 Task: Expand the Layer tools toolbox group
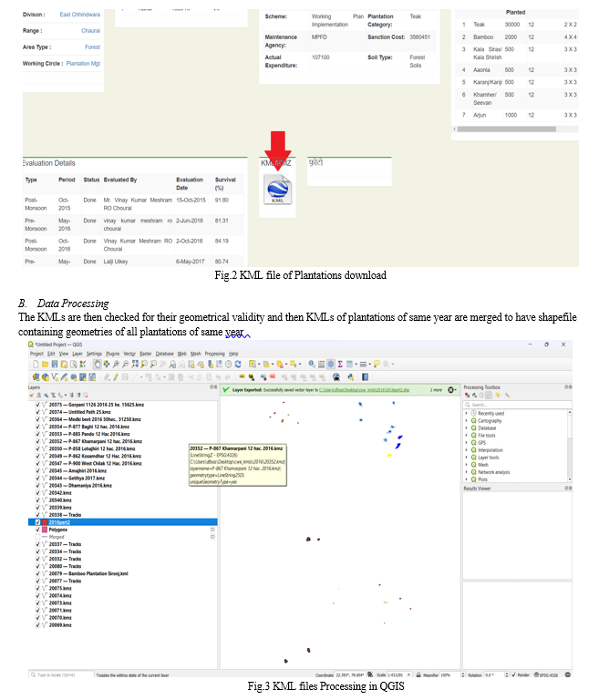pyautogui.click(x=467, y=458)
